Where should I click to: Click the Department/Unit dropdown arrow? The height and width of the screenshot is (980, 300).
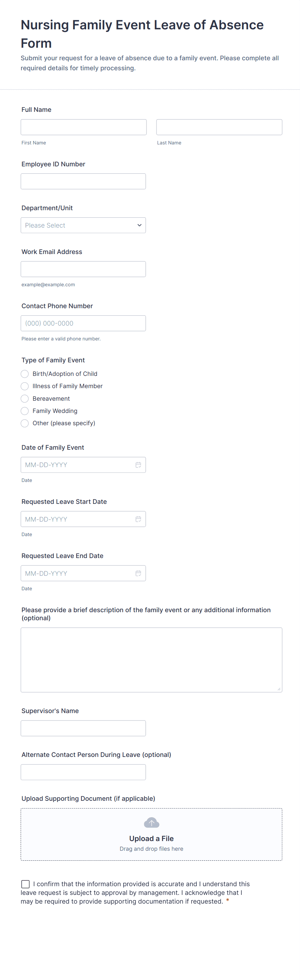(x=139, y=225)
